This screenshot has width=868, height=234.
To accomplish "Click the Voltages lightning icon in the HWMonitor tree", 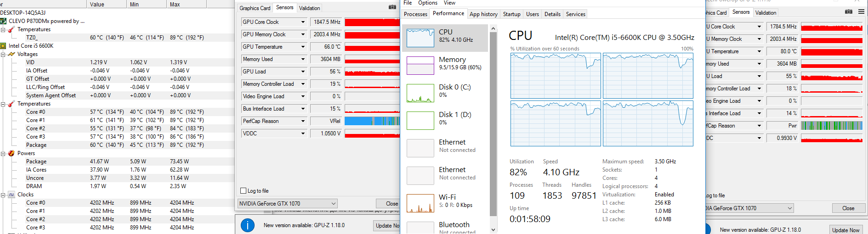I will click(x=11, y=54).
